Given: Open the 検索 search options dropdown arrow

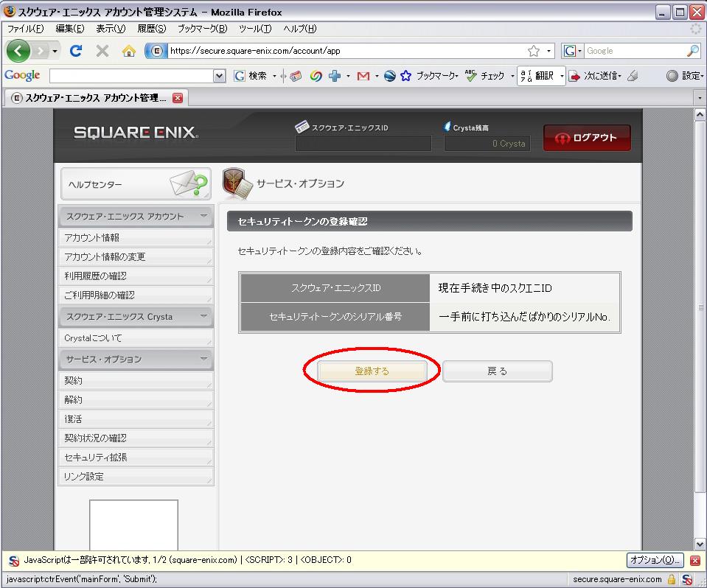Looking at the screenshot, I should pos(274,76).
